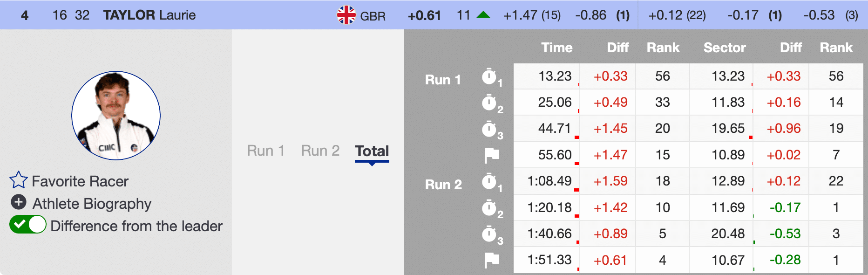
Task: Switch to the Run 1 tab
Action: click(265, 151)
